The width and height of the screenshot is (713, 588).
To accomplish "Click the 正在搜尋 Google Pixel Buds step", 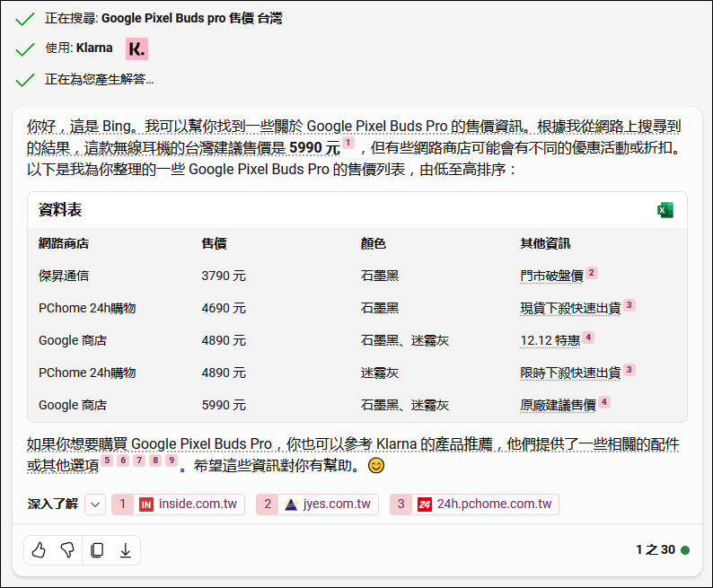I will (x=163, y=18).
